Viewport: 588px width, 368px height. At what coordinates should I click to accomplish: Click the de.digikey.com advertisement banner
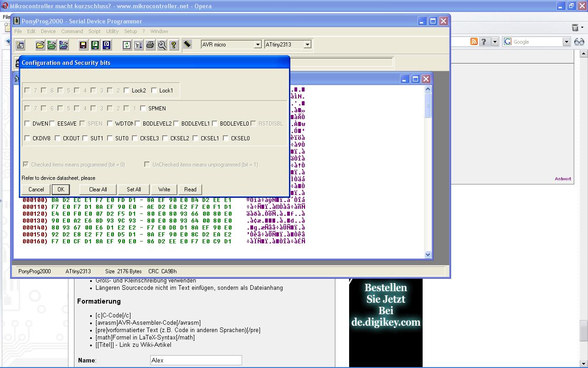386,322
